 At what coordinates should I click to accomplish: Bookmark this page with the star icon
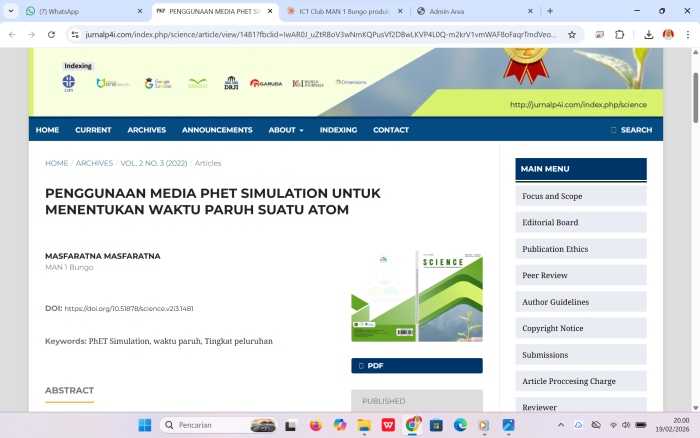572,34
